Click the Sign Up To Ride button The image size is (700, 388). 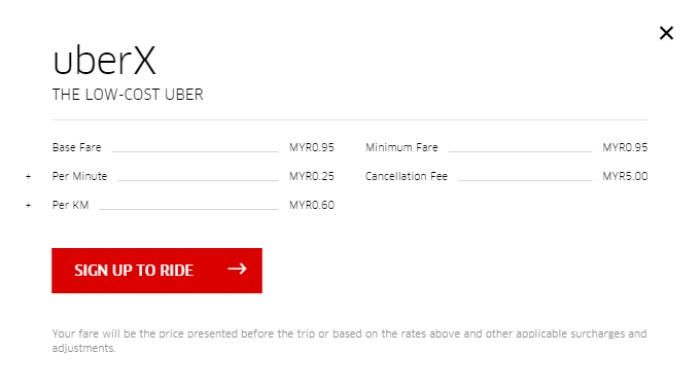pos(157,271)
